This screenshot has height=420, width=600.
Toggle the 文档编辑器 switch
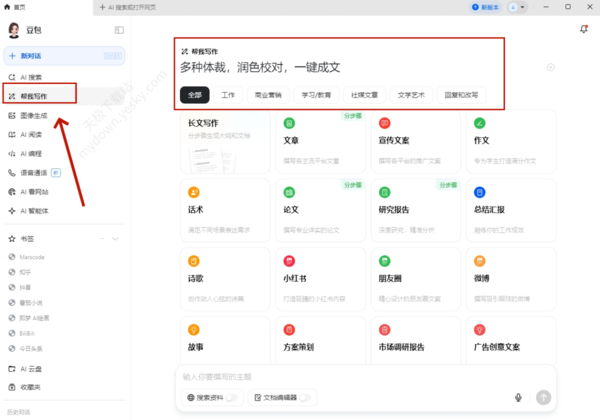pyautogui.click(x=305, y=398)
